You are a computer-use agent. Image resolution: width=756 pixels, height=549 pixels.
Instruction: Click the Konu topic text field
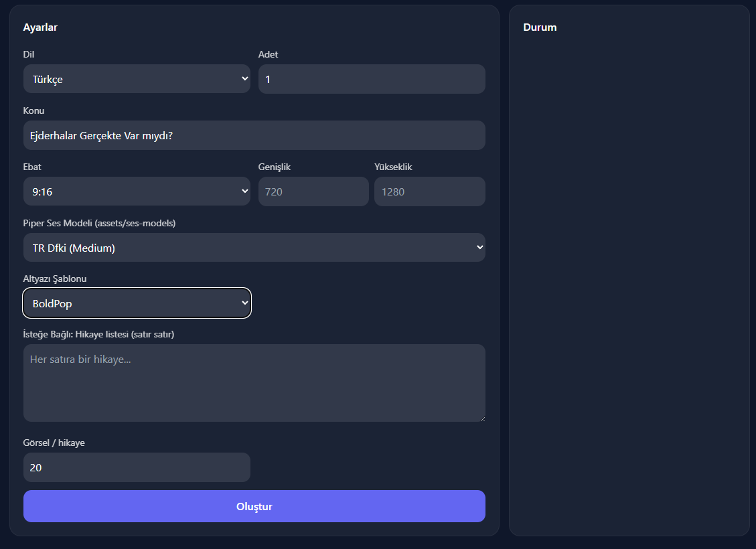tap(254, 135)
